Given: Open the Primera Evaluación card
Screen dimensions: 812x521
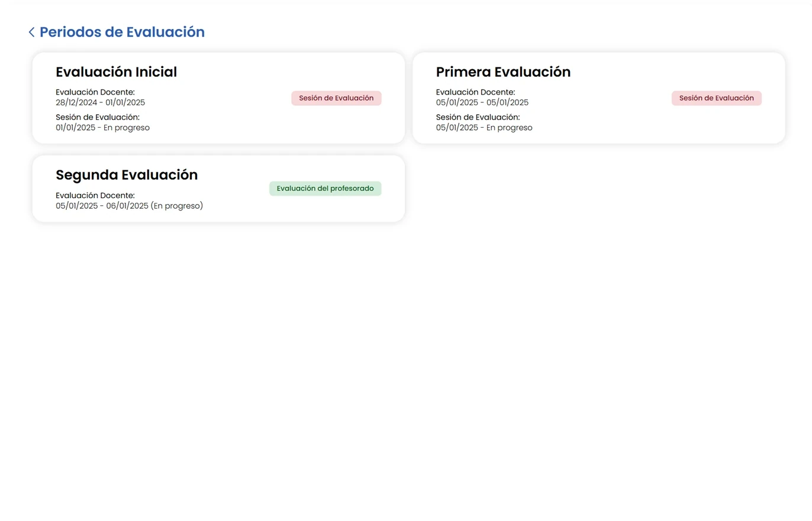Looking at the screenshot, I should coord(598,98).
